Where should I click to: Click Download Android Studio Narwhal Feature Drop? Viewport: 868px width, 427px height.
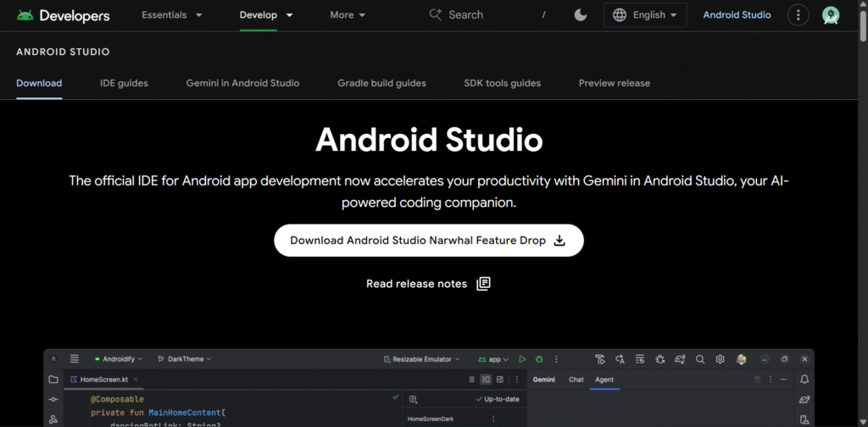tap(428, 240)
